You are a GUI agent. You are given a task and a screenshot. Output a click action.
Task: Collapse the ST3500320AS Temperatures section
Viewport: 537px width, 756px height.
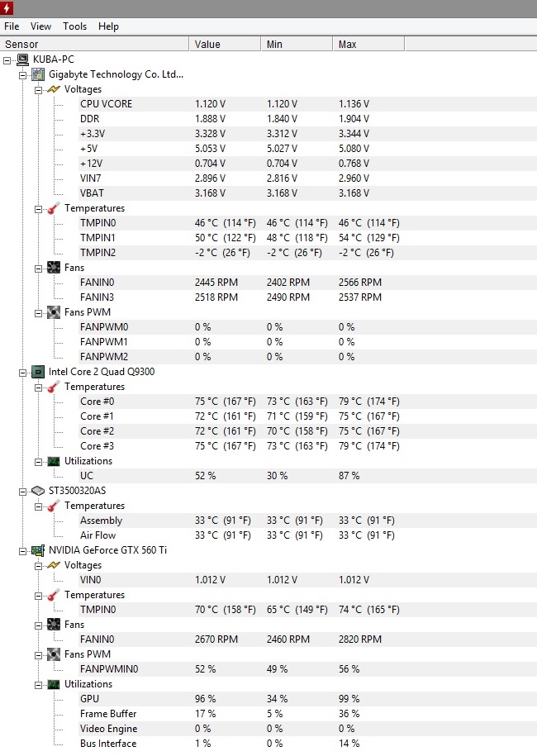[x=38, y=506]
